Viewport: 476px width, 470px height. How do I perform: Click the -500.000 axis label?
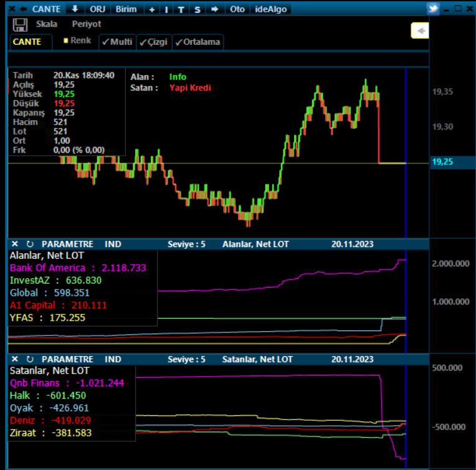point(449,427)
